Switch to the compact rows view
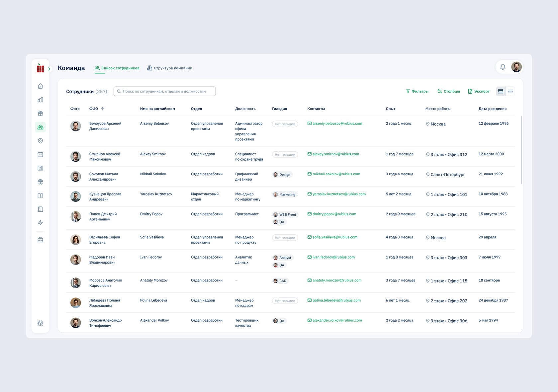The width and height of the screenshot is (558, 392). point(510,91)
